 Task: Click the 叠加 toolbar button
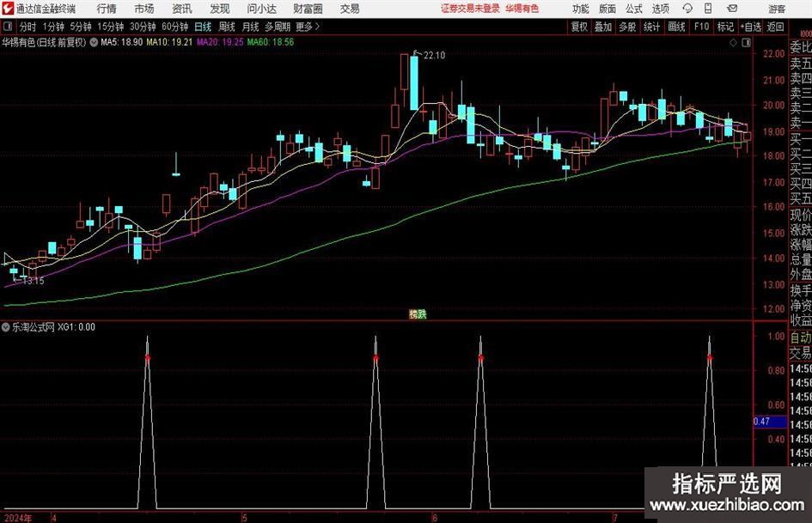(603, 27)
